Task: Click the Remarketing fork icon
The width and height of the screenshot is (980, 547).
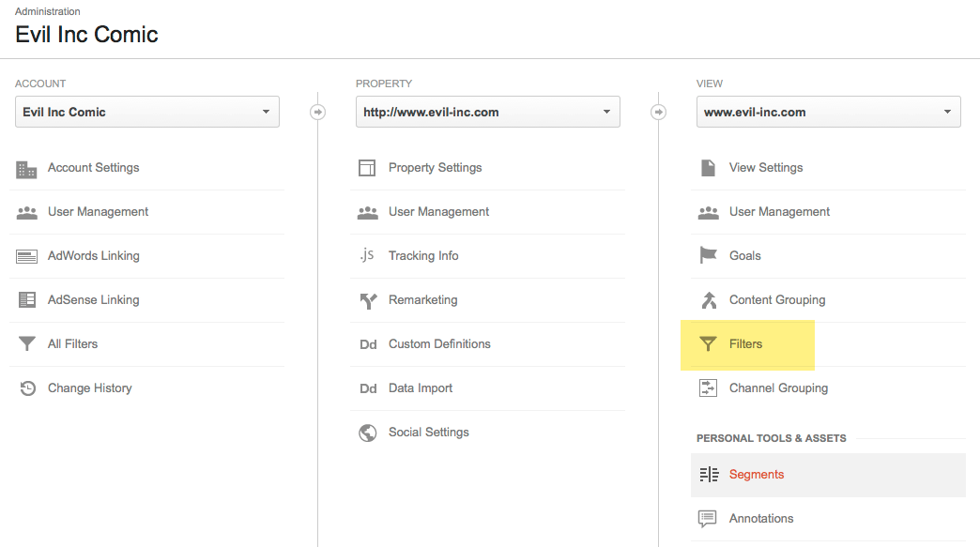Action: (367, 300)
